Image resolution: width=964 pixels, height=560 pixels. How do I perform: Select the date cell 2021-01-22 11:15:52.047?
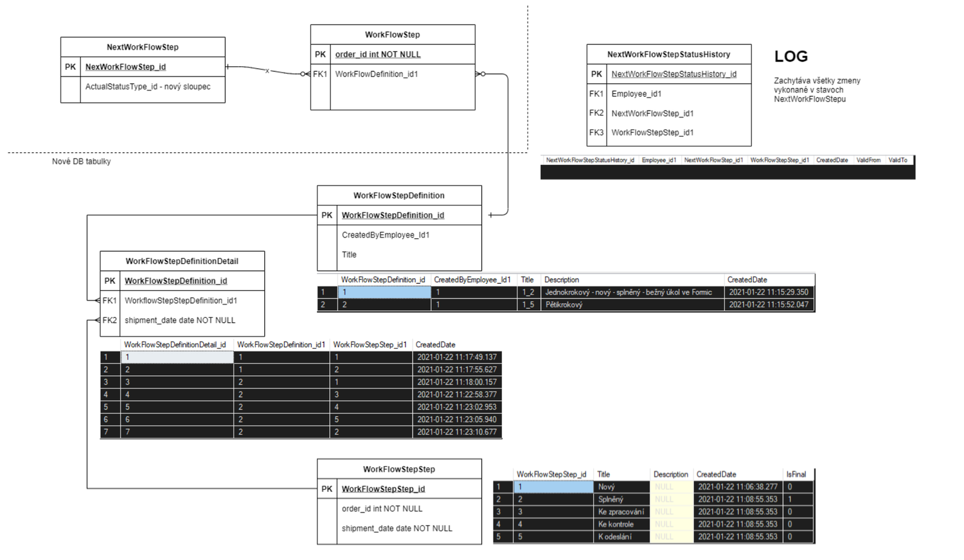pyautogui.click(x=769, y=304)
